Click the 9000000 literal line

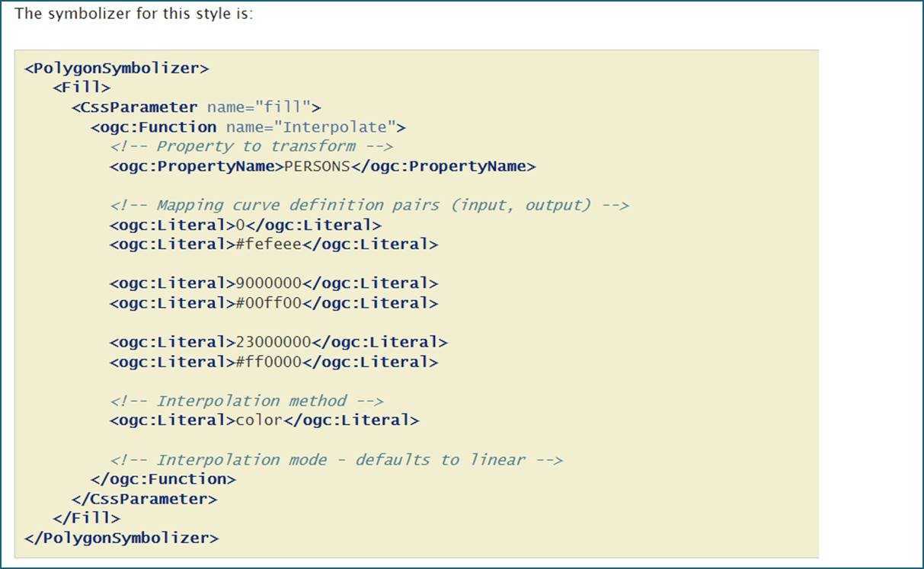click(x=274, y=283)
